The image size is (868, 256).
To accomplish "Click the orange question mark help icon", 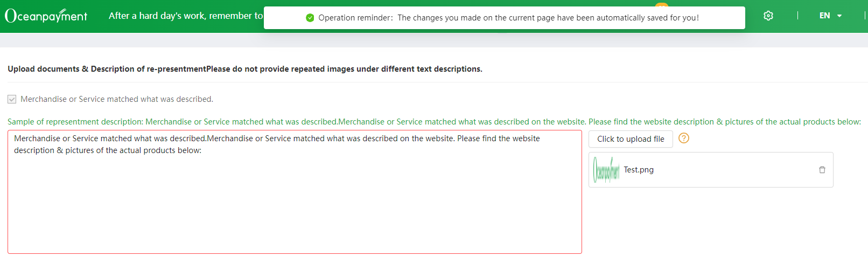I will point(684,138).
